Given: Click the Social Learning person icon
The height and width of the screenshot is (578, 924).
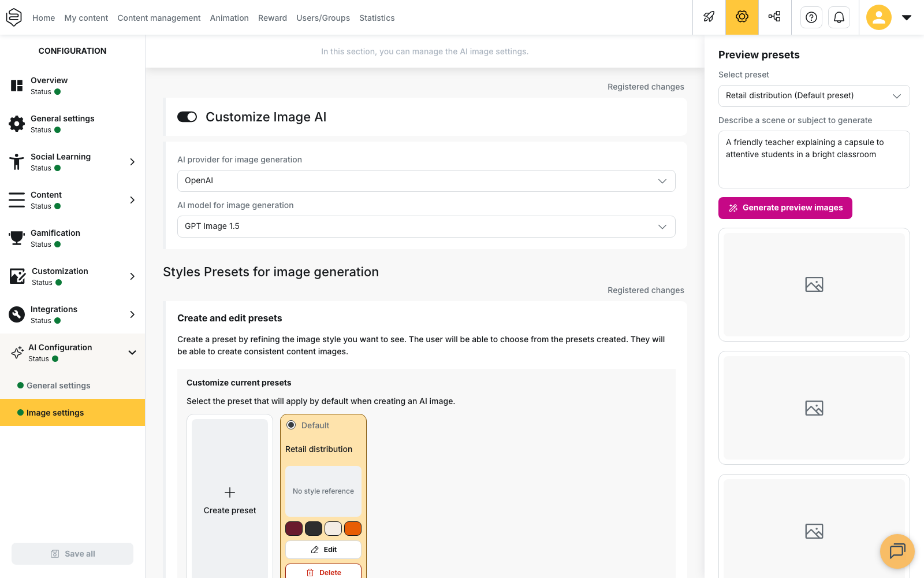Looking at the screenshot, I should pyautogui.click(x=17, y=162).
